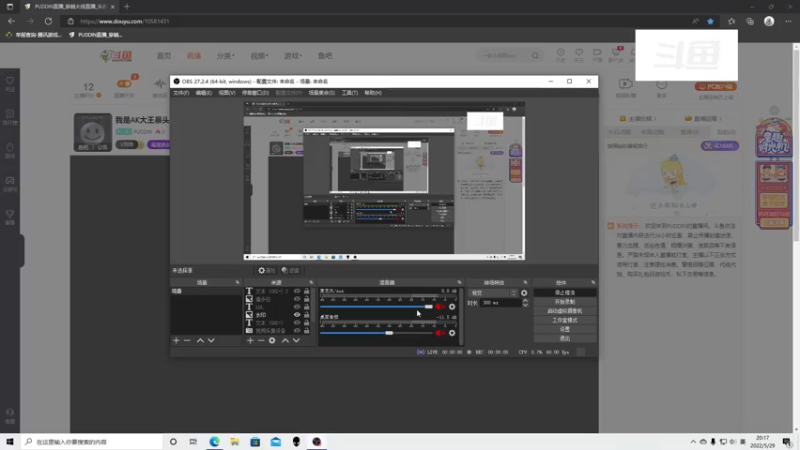Open settings gear for 麦克风/Aux audio channel
Screen dimensions: 800x450
click(452, 307)
